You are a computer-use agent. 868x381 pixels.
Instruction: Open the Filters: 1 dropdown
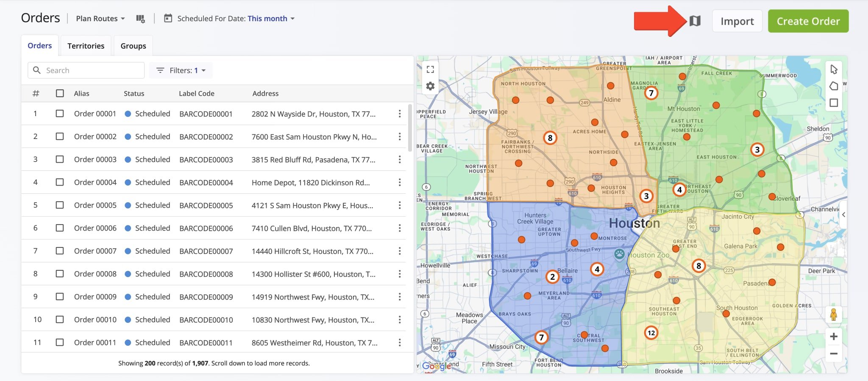point(181,70)
